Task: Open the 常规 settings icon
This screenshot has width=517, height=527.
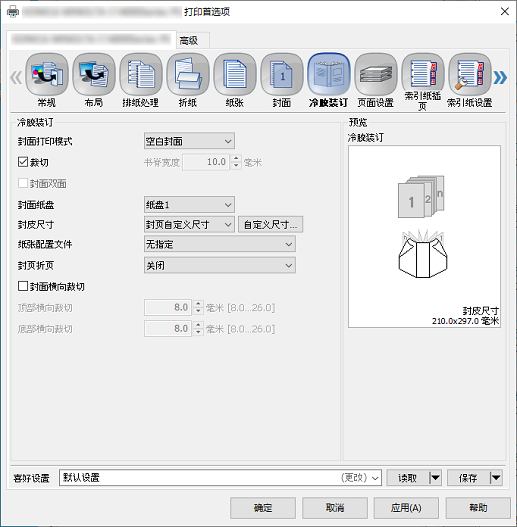Action: 47,80
